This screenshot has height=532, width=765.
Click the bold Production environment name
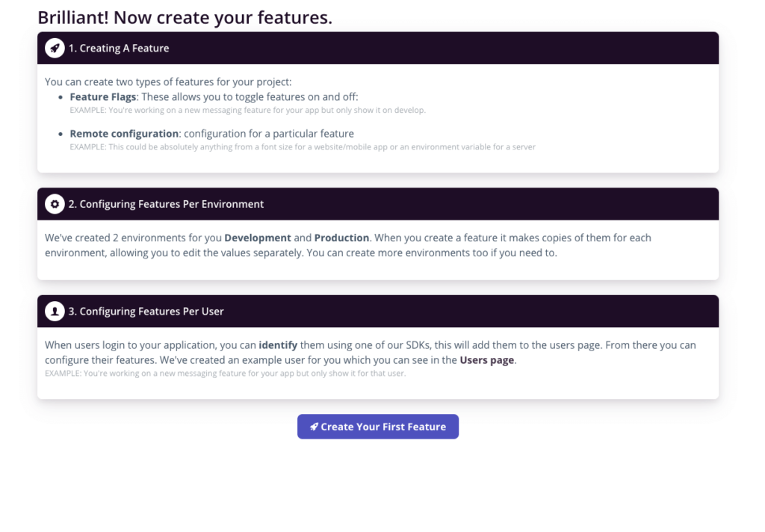pos(341,238)
